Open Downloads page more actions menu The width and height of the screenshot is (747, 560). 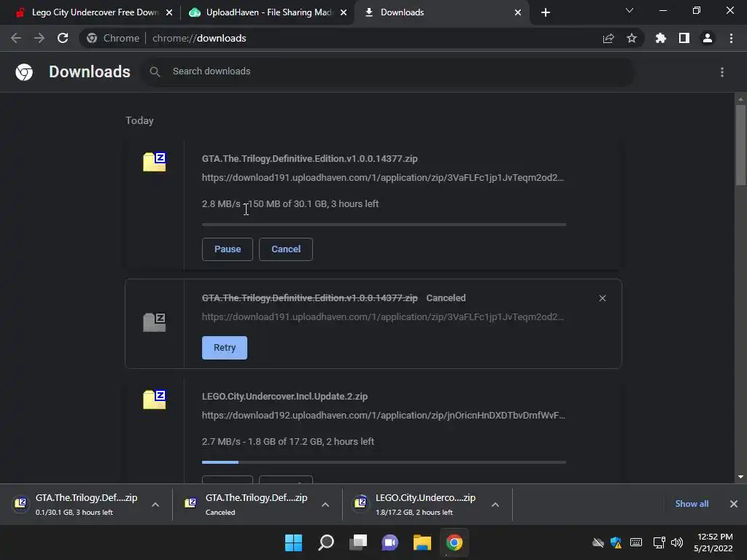(x=722, y=72)
